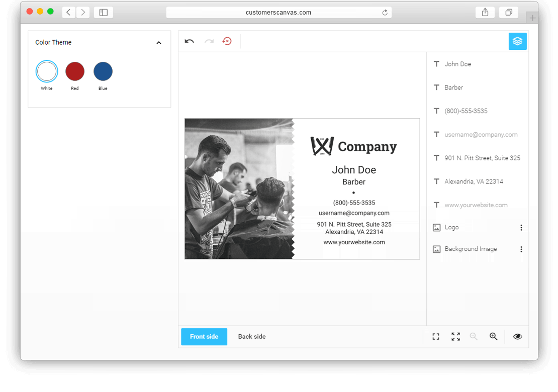
Task: Select the Barber text layer
Action: [453, 87]
